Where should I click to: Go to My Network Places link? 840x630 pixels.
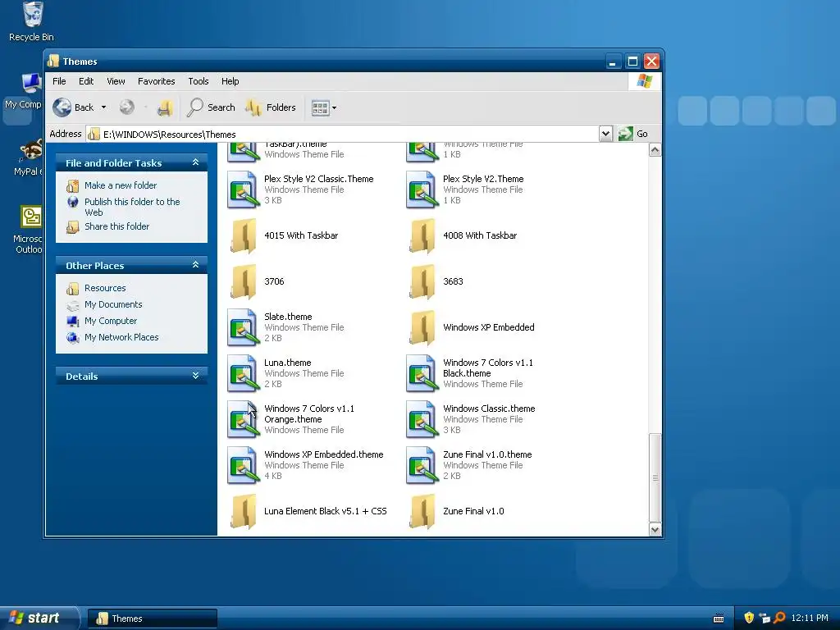coord(121,337)
